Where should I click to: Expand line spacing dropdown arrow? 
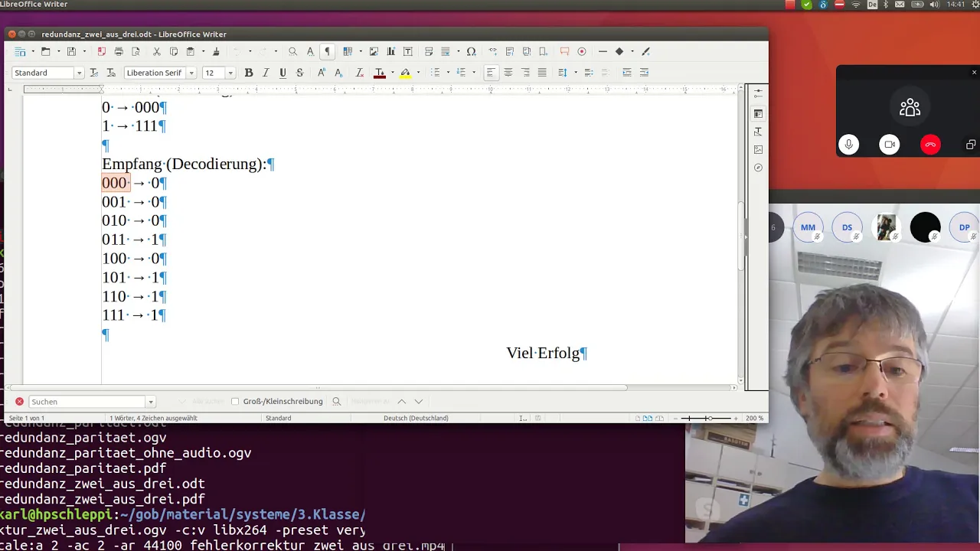tap(575, 73)
